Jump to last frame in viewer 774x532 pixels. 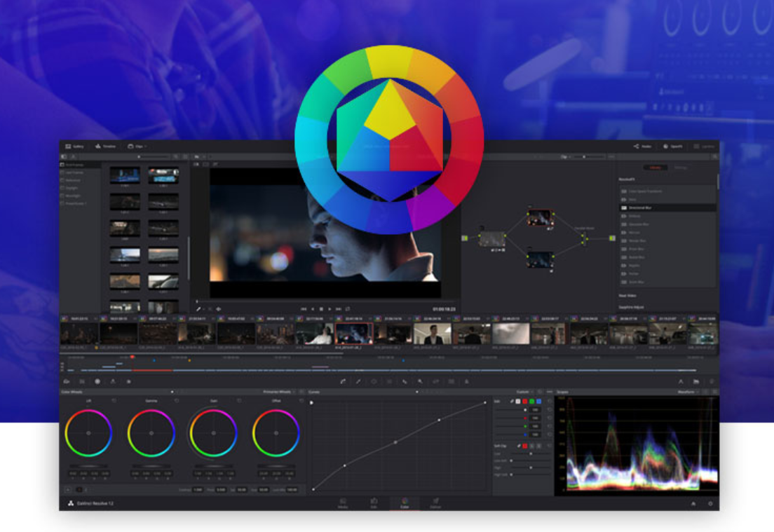click(x=339, y=309)
